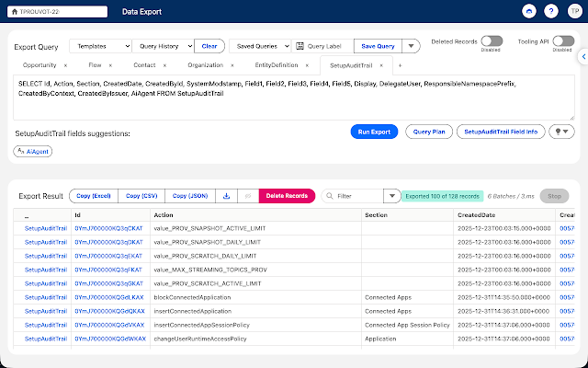Image resolution: width=588 pixels, height=368 pixels.
Task: Open record Id ending GdWKAX
Action: point(110,339)
